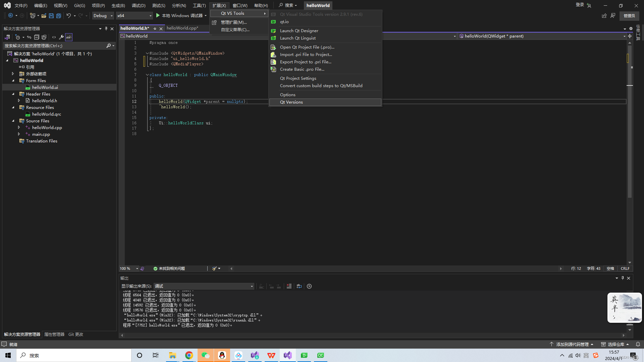The height and width of the screenshot is (362, 644).
Task: Click the Undo arrow icon
Action: [x=68, y=16]
